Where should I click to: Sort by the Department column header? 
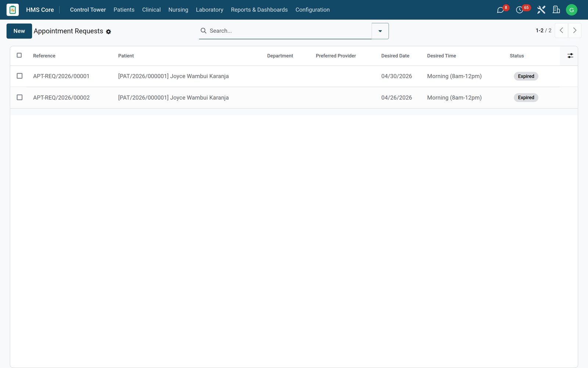280,56
